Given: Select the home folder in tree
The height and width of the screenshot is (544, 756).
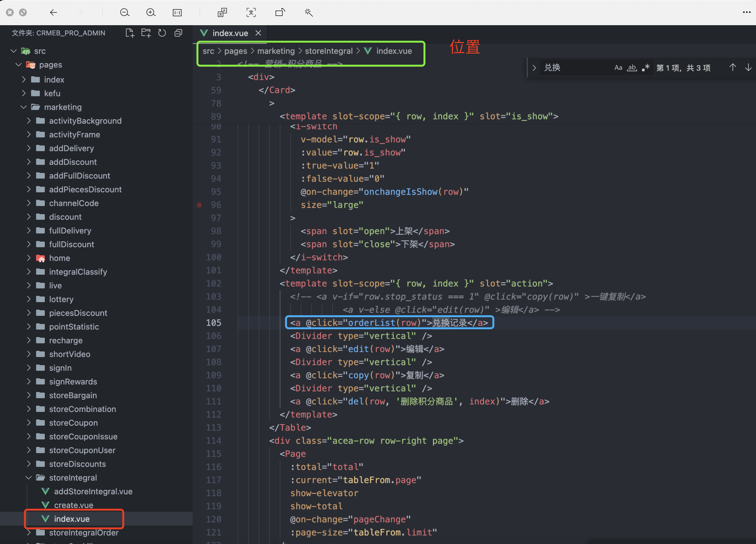Looking at the screenshot, I should [x=59, y=258].
